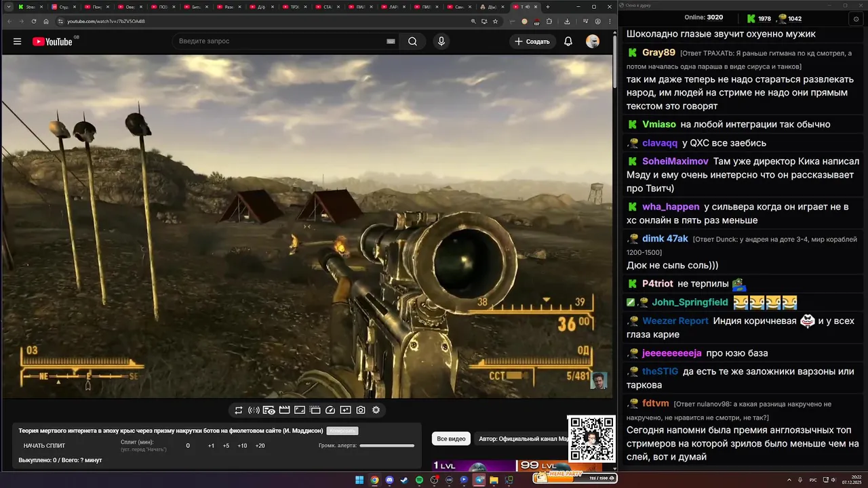Screen dimensions: 868x488
Task: Open Chrome from the taskbar
Action: [374, 480]
